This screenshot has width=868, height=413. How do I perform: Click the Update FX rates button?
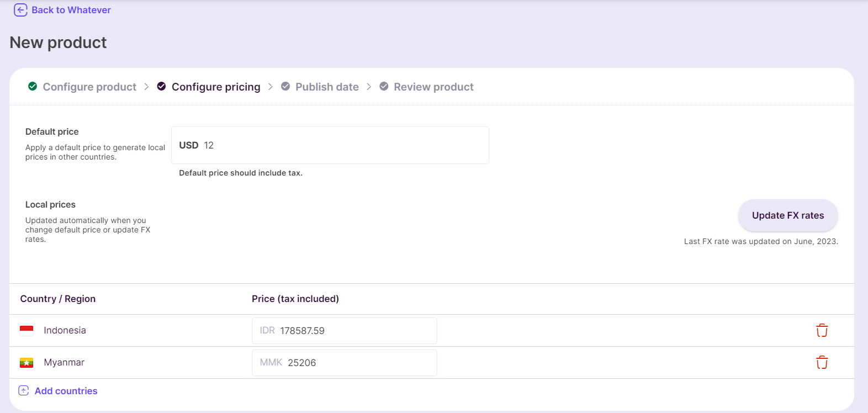[x=788, y=215]
